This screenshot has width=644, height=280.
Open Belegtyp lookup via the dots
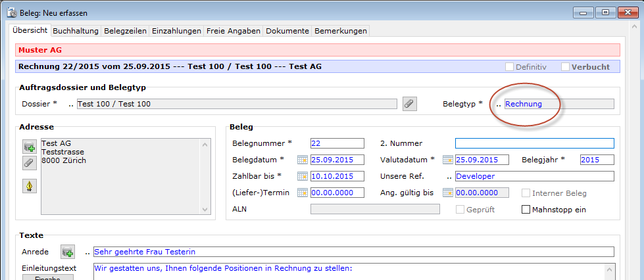tap(498, 104)
